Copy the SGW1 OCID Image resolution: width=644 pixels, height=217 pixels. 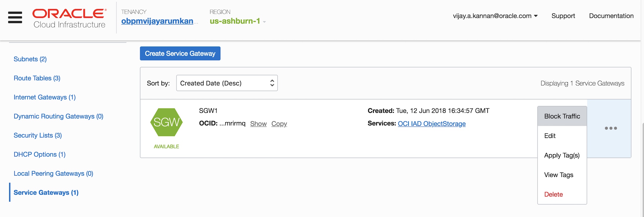point(279,124)
